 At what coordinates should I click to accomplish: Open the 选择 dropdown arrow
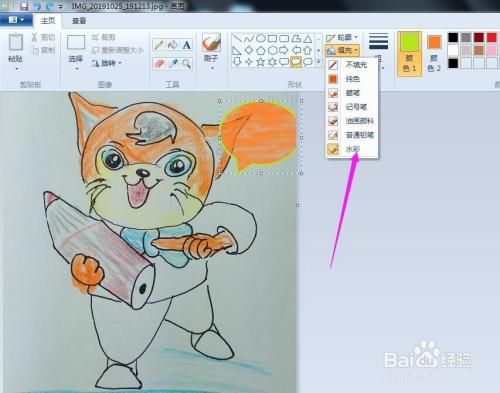(76, 69)
